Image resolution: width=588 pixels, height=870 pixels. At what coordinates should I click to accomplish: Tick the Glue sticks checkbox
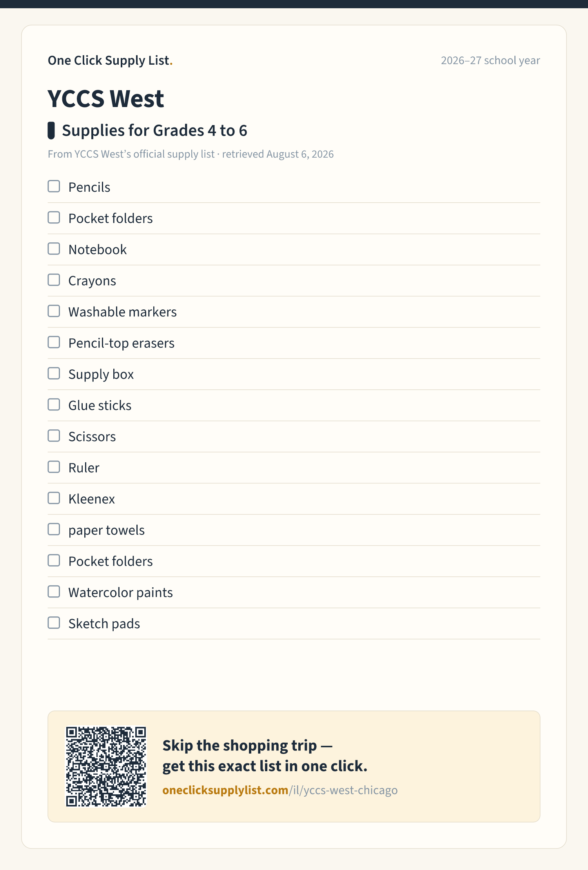[x=54, y=405]
